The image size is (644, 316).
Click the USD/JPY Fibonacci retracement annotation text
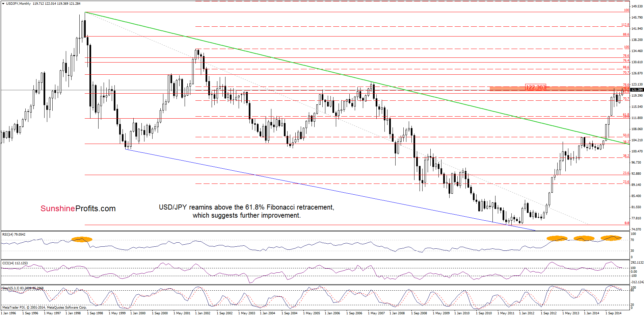[246, 211]
